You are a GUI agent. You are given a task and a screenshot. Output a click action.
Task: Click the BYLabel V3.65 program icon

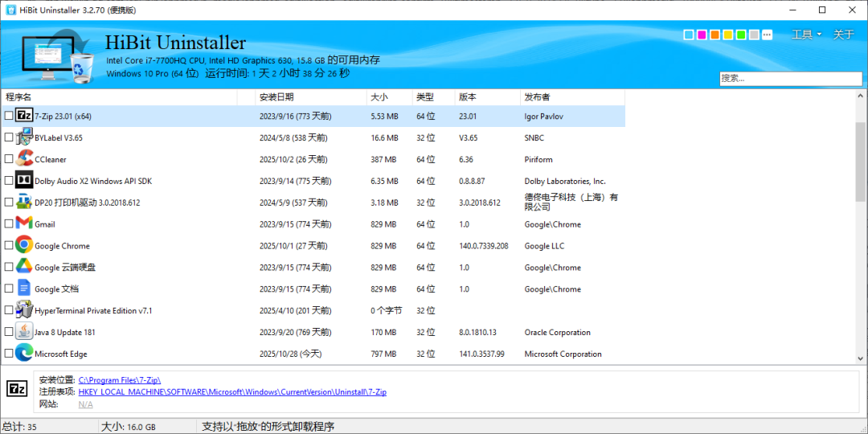coord(24,137)
